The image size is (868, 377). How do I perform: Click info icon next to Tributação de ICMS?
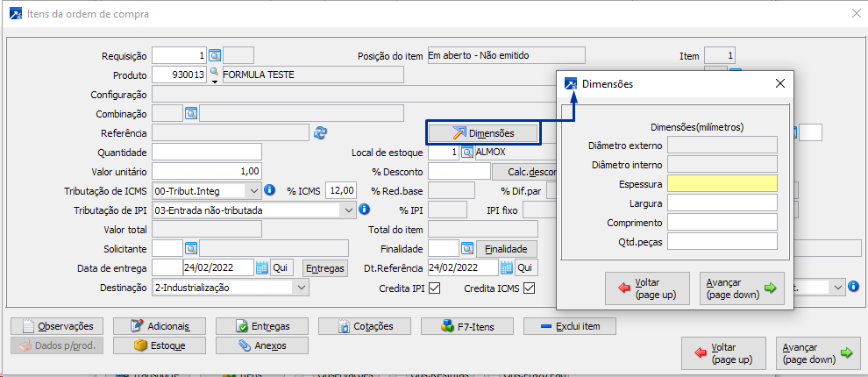point(270,190)
